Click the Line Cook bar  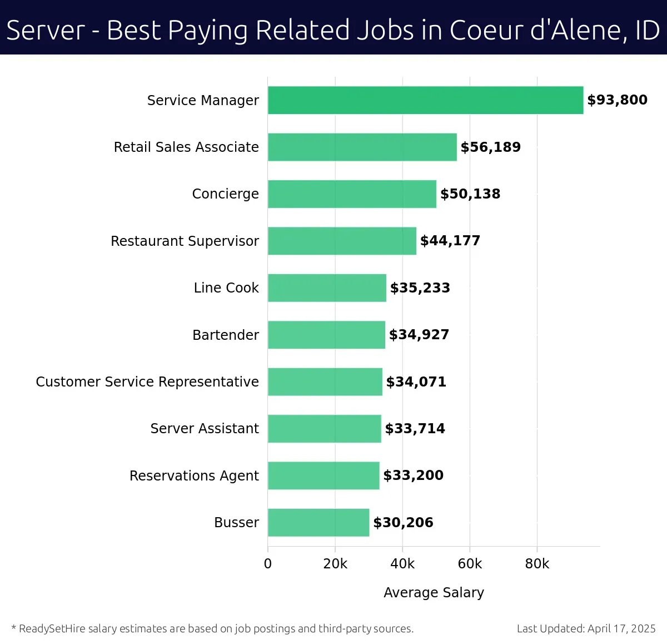point(327,288)
